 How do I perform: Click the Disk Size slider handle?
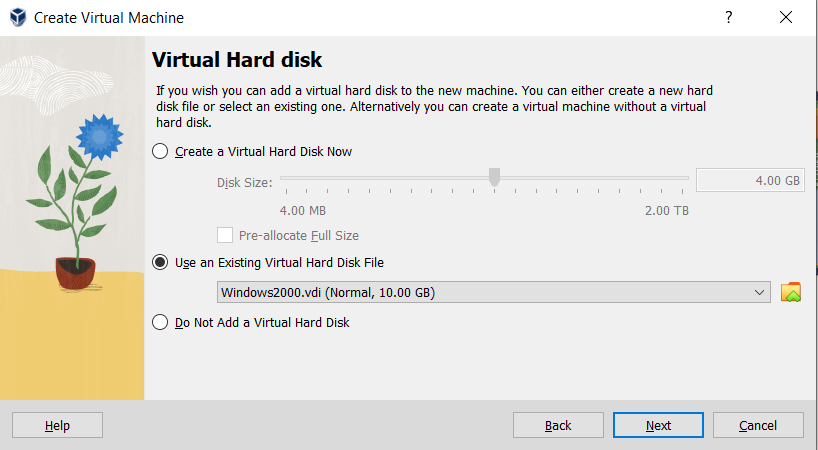click(x=494, y=177)
